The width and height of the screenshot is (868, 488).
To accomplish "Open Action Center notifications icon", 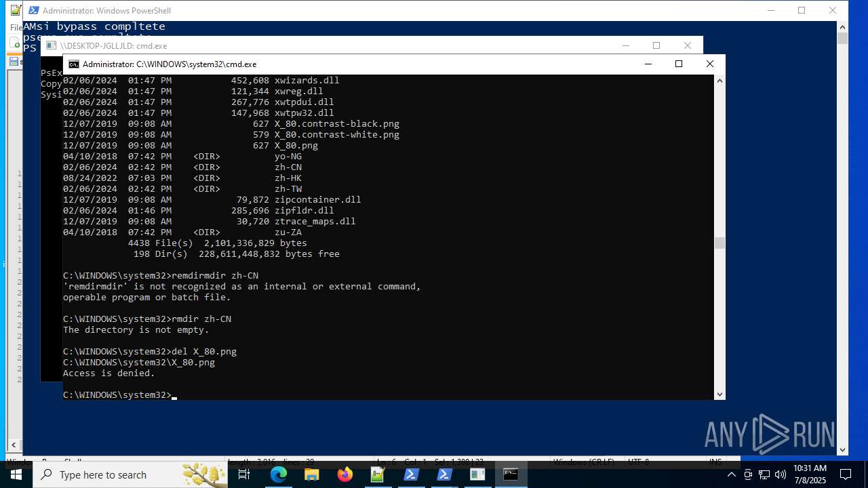I will (845, 474).
